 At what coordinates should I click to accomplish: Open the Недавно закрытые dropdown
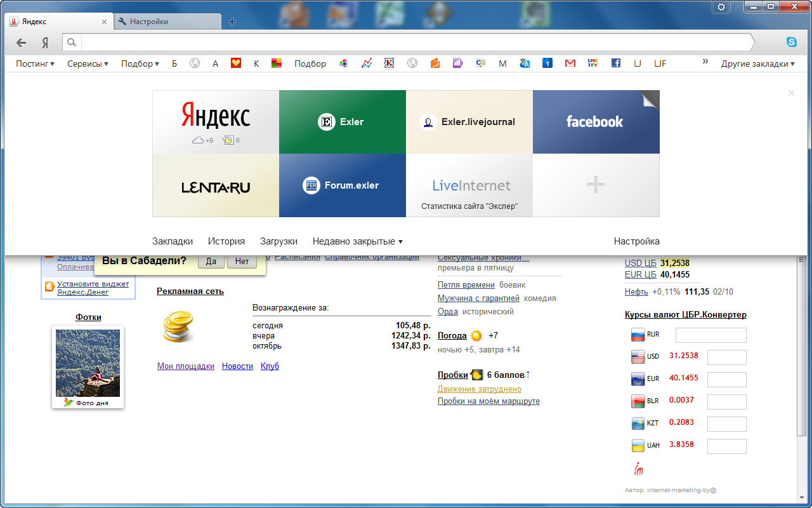357,241
